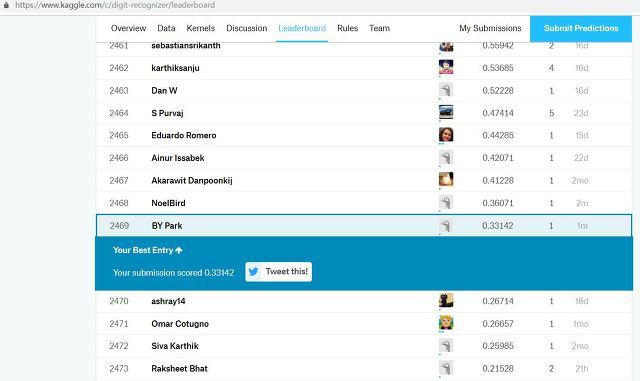Click the Tweet this! button
Screen dimensions: 640x381
(x=278, y=272)
